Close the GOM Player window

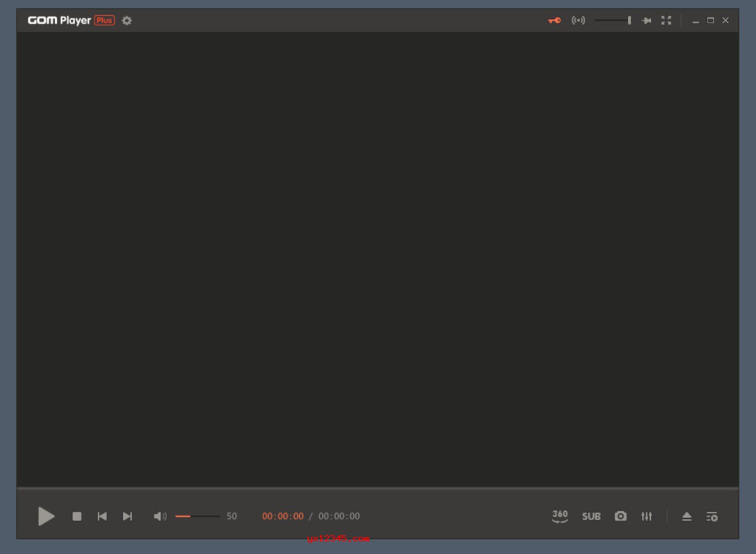click(726, 20)
